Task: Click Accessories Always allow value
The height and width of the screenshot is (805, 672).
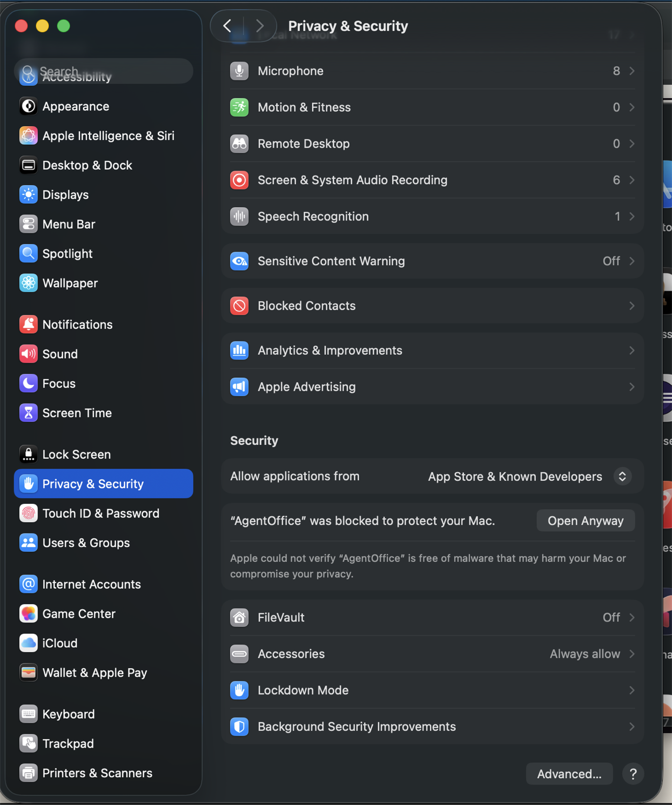Action: (x=585, y=654)
